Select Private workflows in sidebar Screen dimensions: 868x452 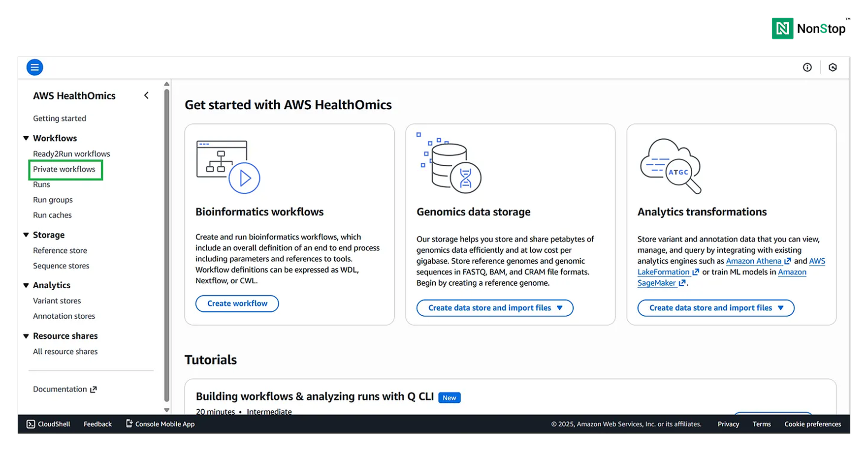(x=64, y=169)
